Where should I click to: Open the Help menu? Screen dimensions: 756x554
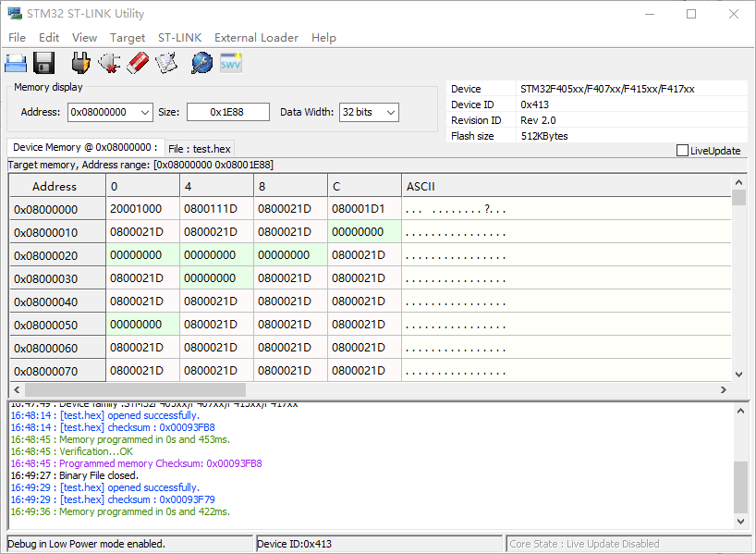tap(323, 38)
